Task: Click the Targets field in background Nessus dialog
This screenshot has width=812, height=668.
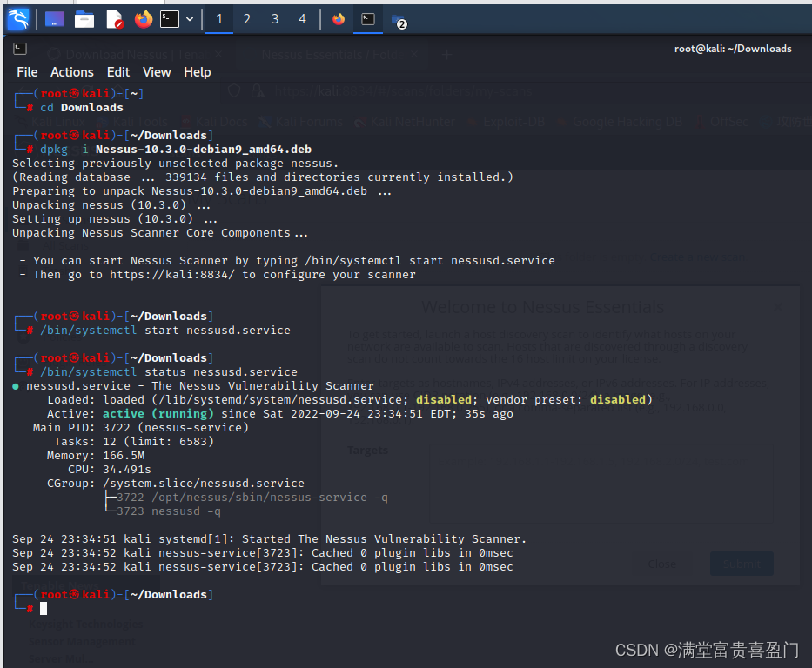Action: click(x=601, y=483)
